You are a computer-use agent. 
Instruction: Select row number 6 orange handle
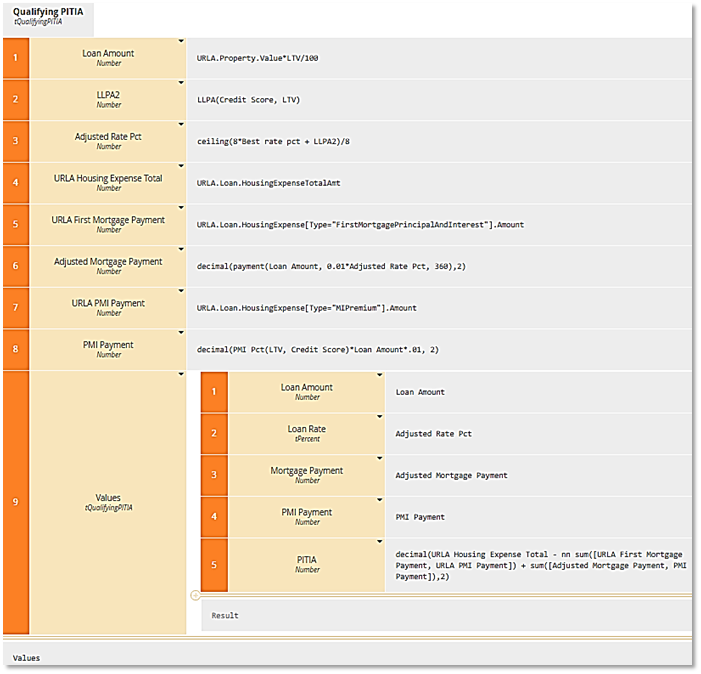pyautogui.click(x=15, y=266)
